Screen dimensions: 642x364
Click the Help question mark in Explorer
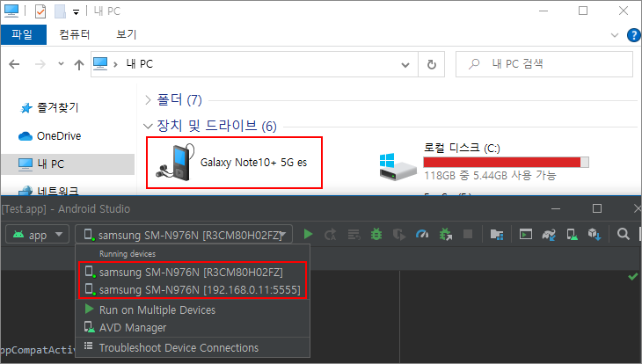click(634, 35)
